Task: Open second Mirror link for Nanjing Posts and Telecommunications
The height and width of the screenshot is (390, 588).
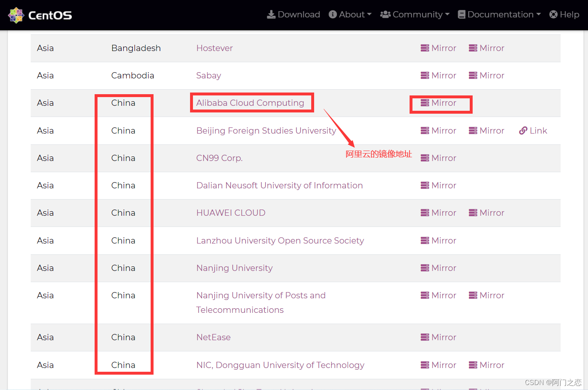Action: [x=486, y=295]
